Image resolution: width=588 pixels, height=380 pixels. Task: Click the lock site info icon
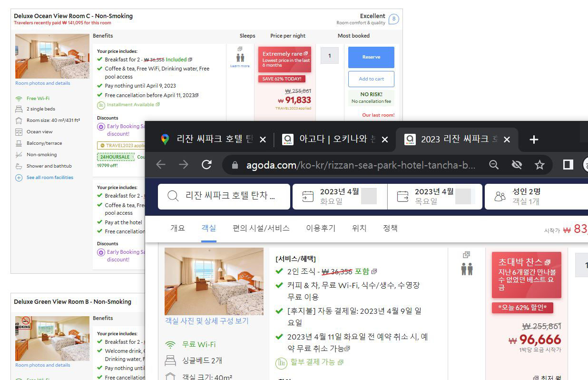(234, 165)
